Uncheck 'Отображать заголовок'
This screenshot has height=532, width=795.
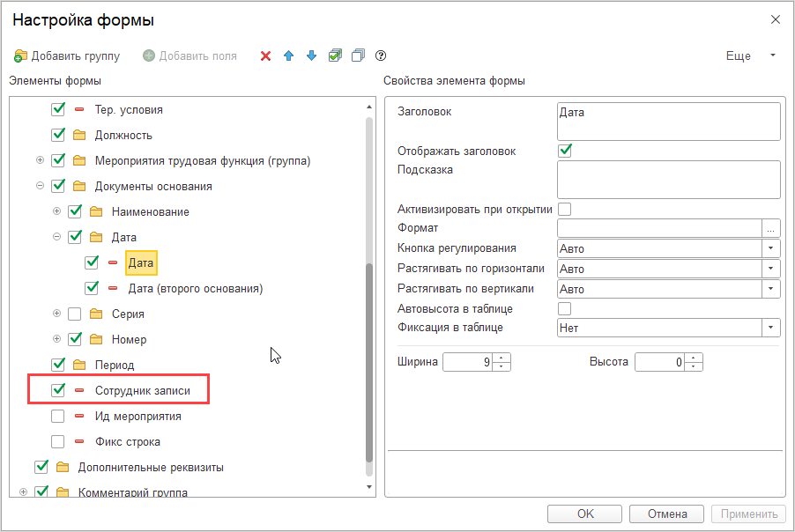pos(565,151)
